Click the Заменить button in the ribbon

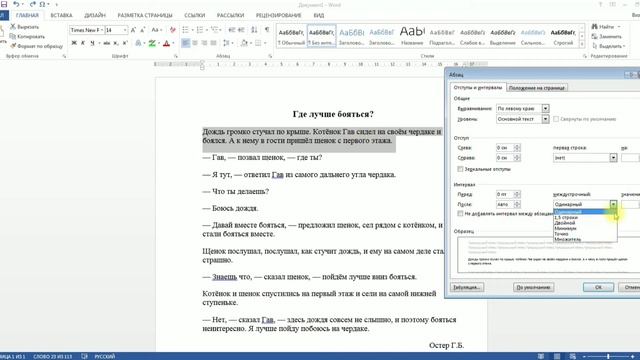607,36
